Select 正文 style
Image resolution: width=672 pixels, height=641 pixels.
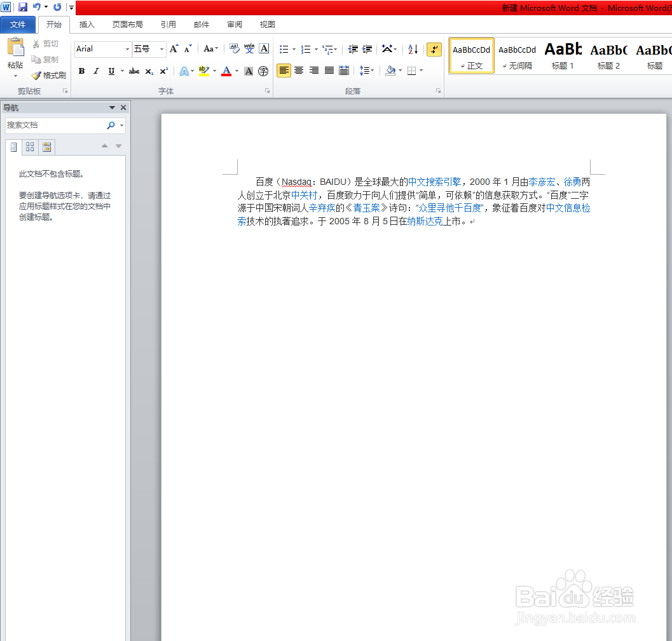472,56
